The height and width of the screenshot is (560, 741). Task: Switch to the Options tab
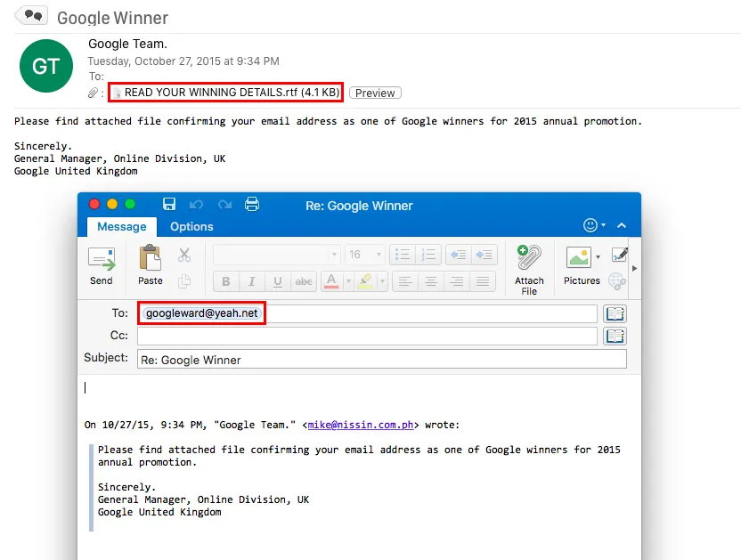191,226
